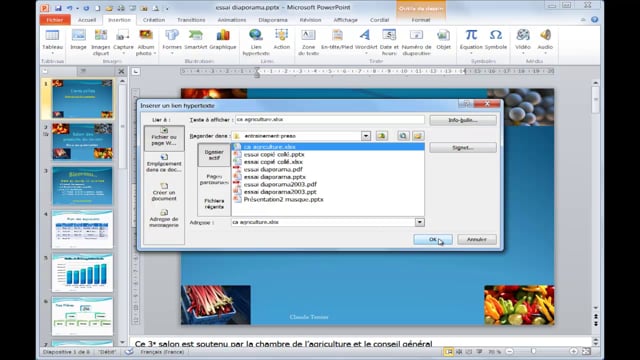Insert a Vidéo
This screenshot has height=360, width=640.
523,42
